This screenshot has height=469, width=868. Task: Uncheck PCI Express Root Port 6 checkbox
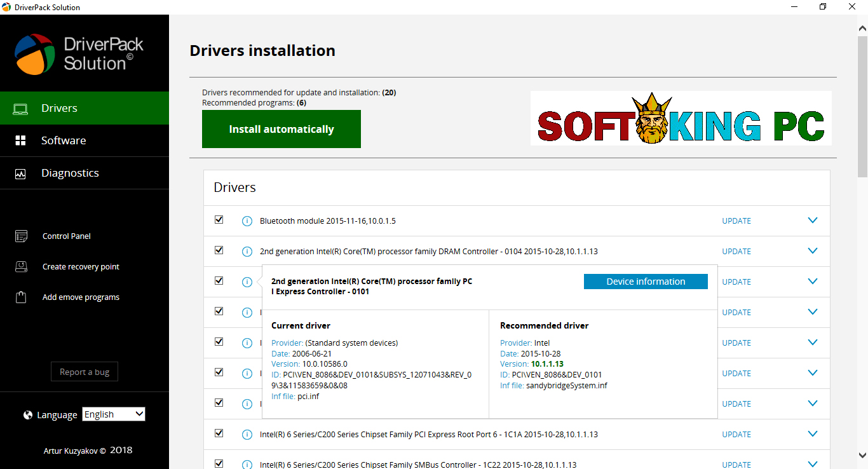click(219, 433)
